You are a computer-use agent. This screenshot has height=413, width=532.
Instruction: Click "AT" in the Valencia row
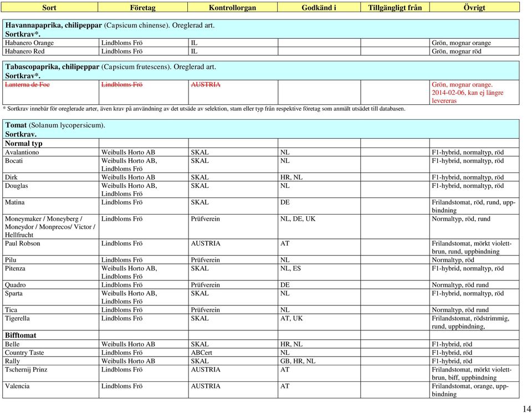[x=285, y=386]
